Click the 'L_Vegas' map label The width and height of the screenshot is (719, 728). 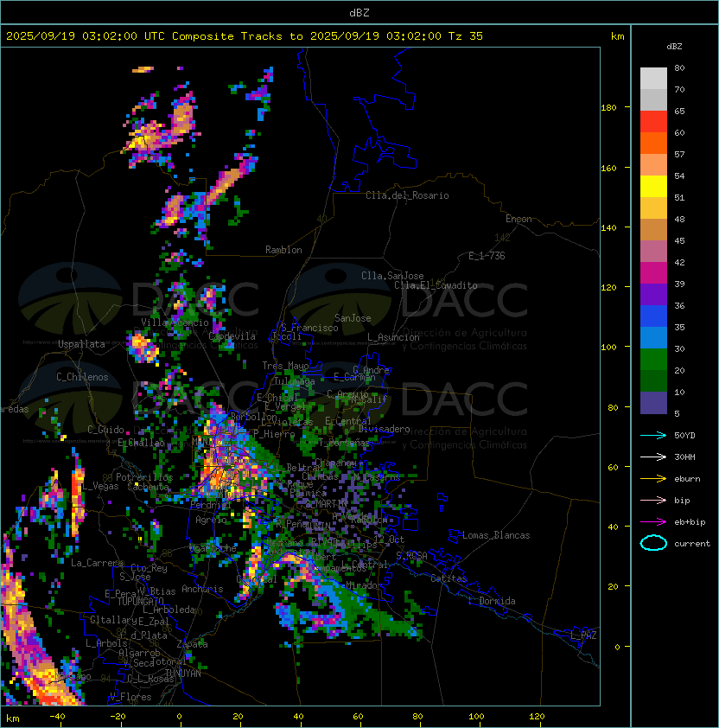click(100, 486)
